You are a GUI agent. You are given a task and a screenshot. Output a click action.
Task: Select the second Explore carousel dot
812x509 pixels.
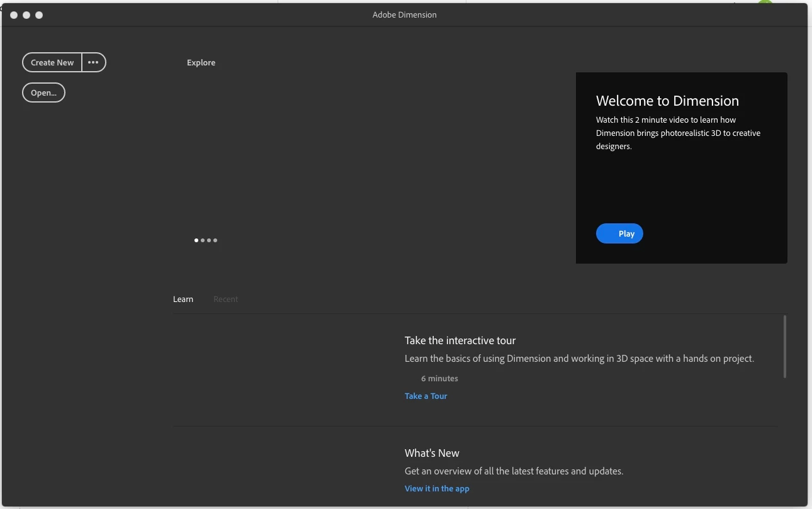[203, 240]
